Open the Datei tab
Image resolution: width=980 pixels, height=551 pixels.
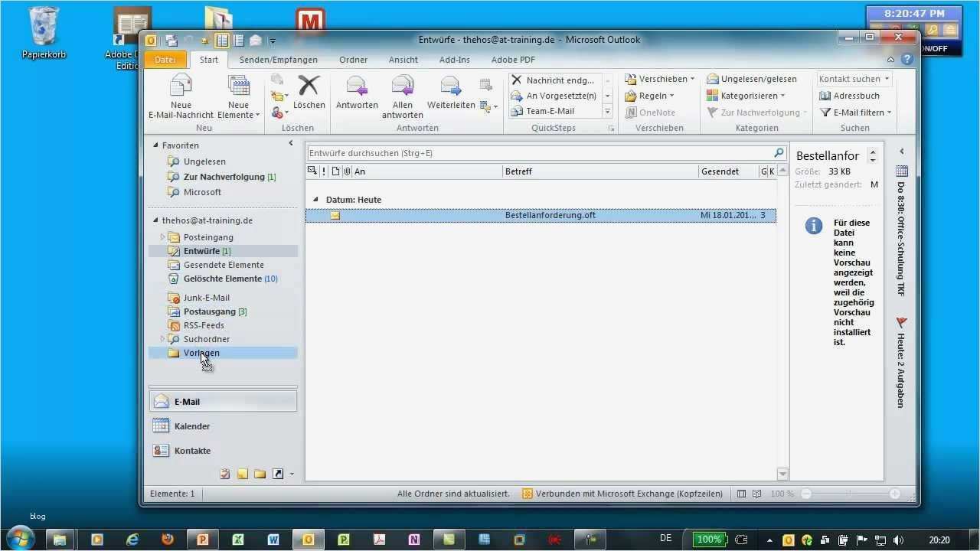click(165, 60)
